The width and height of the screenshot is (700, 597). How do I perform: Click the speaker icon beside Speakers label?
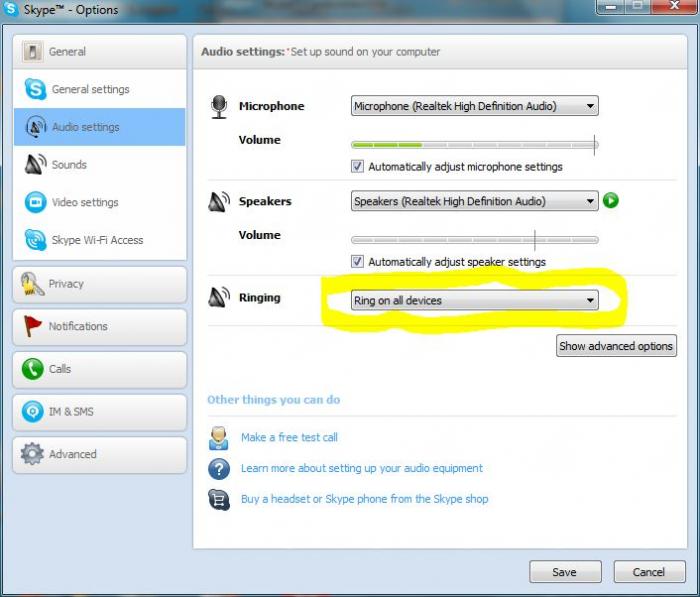coord(219,201)
